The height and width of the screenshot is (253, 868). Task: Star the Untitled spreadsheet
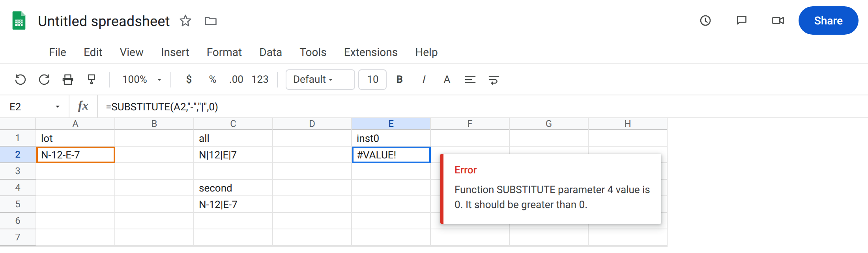[x=185, y=20]
